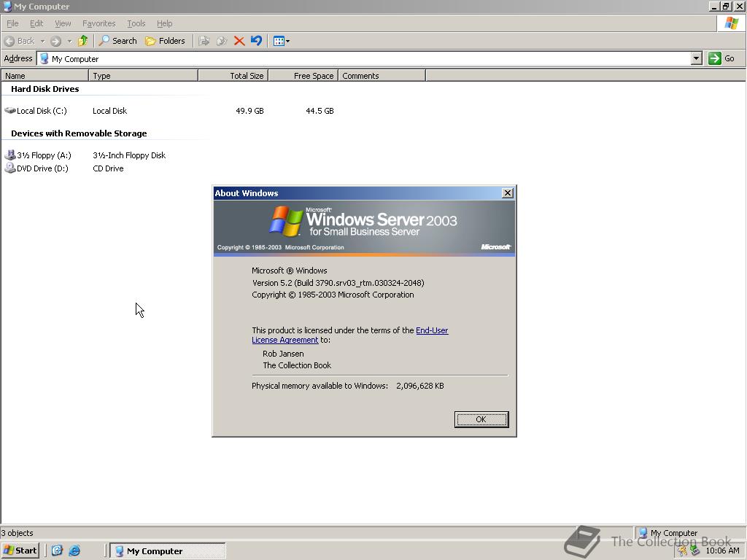Click Devices with Removable Storage header
The width and height of the screenshot is (747, 560).
(79, 133)
